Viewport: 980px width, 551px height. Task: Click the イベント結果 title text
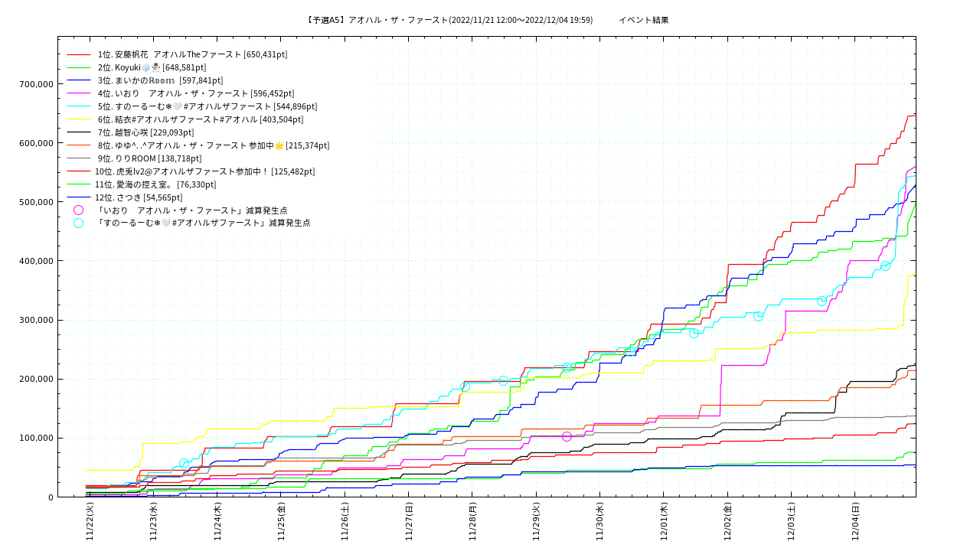(x=643, y=20)
